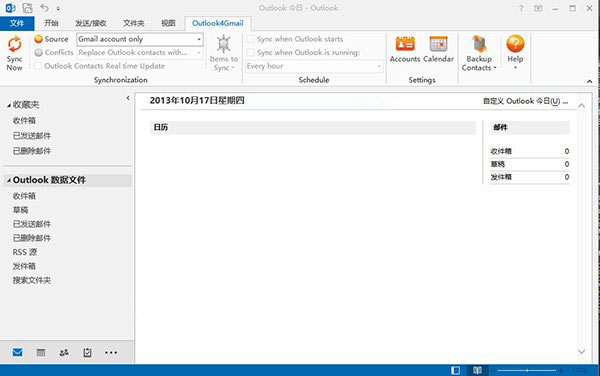This screenshot has height=376, width=600.
Task: Select reading view icon in status bar
Action: pyautogui.click(x=477, y=370)
